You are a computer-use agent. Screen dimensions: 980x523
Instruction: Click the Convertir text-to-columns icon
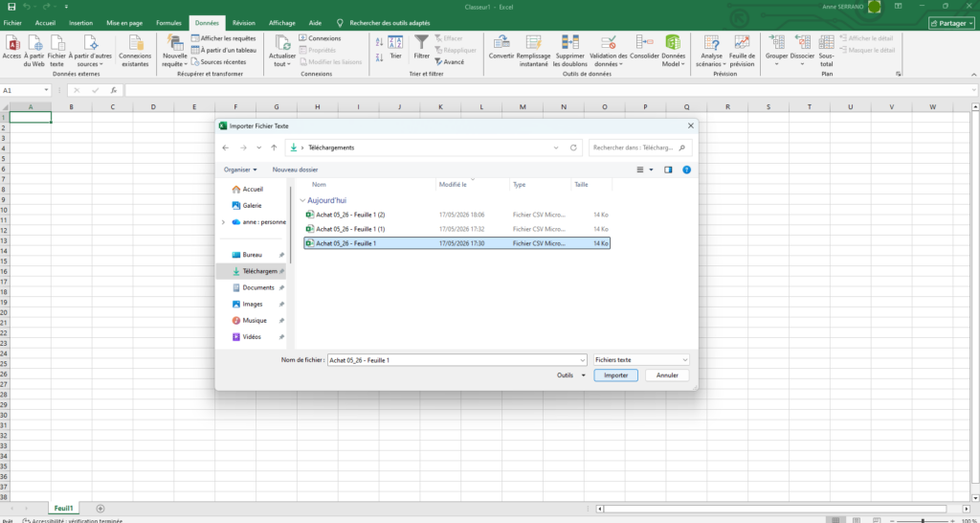tap(501, 48)
